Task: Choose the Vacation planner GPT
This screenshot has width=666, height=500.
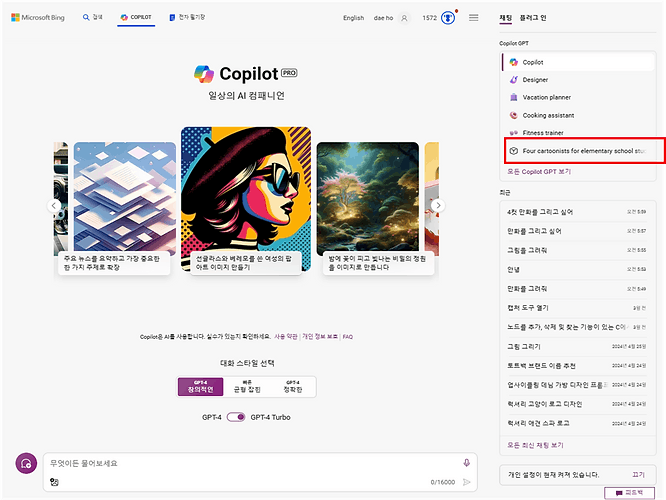Action: click(x=578, y=97)
